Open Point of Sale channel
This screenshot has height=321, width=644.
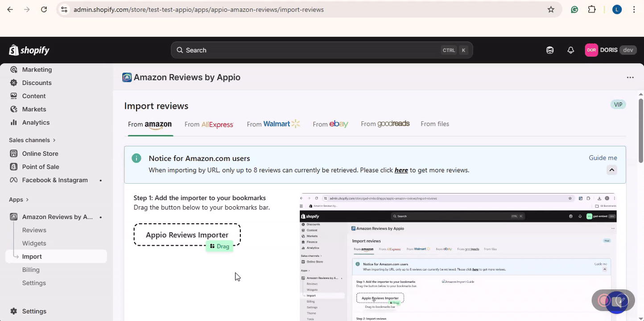(41, 167)
